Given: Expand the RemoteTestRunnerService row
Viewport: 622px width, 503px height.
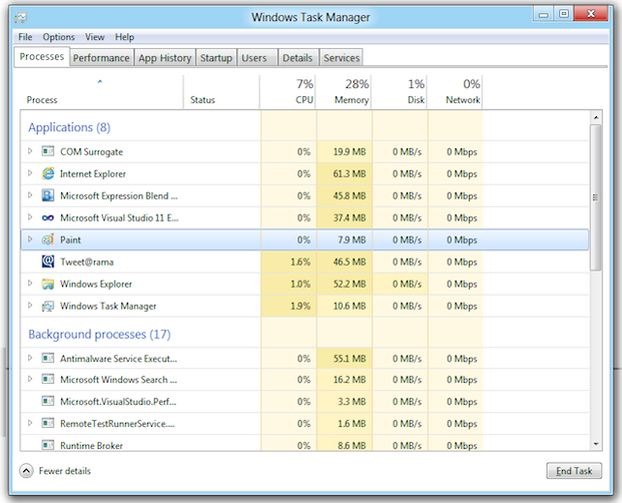Looking at the screenshot, I should coord(30,422).
